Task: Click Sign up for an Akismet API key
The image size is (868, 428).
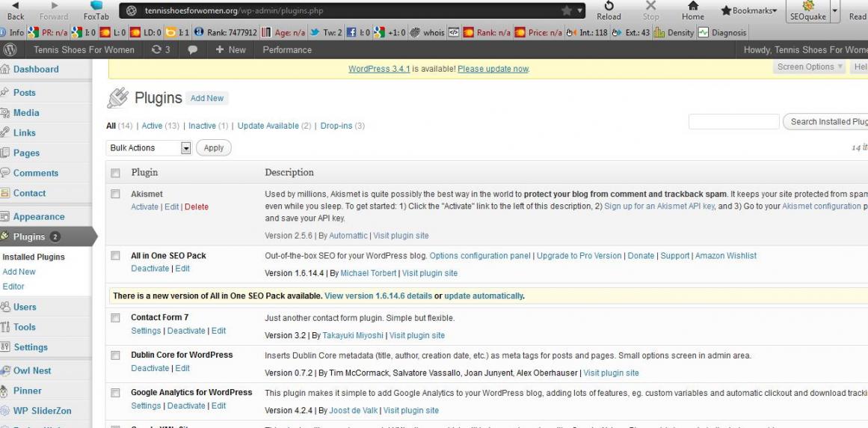Action: pos(659,206)
